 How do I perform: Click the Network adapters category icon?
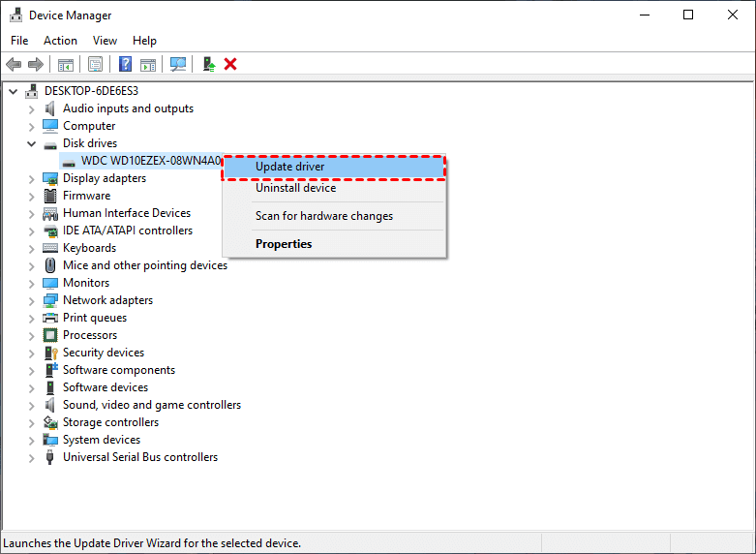(50, 300)
